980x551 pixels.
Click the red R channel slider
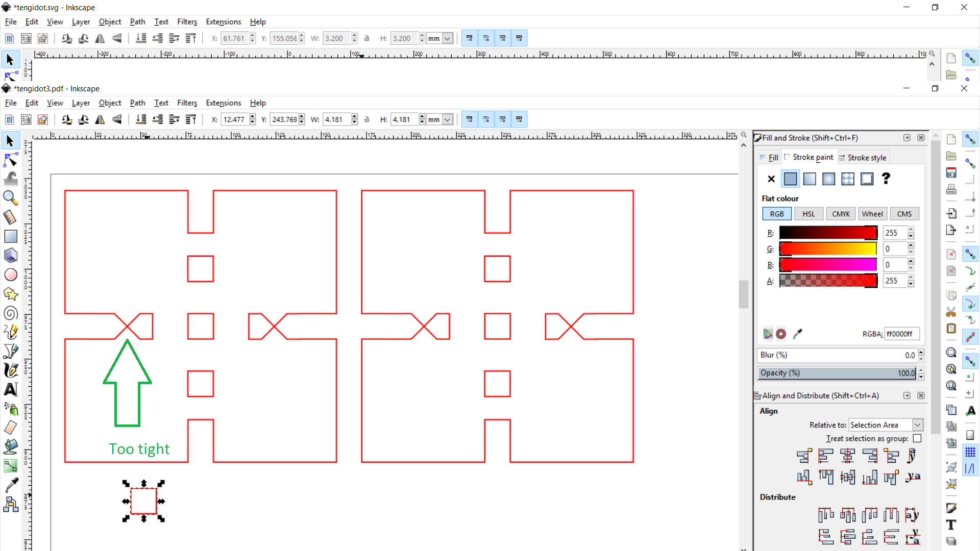coord(828,233)
